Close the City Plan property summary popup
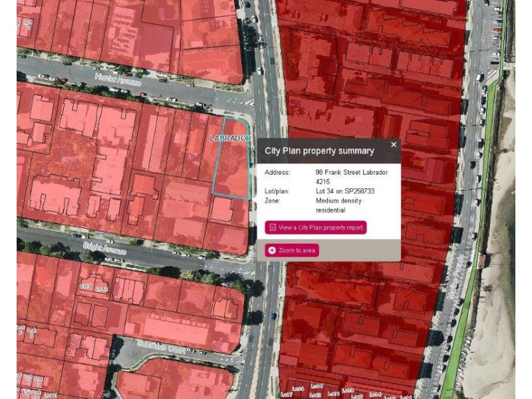 click(394, 144)
